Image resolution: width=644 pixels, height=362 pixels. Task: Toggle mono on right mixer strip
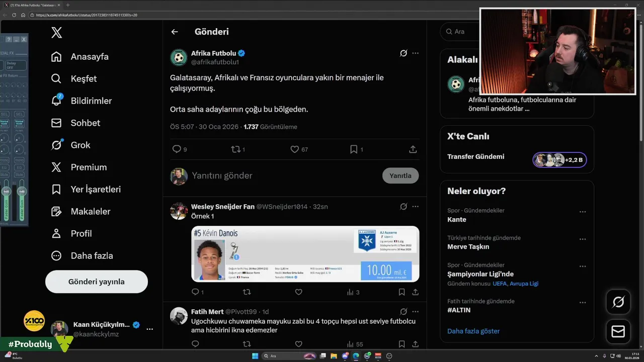19,160
